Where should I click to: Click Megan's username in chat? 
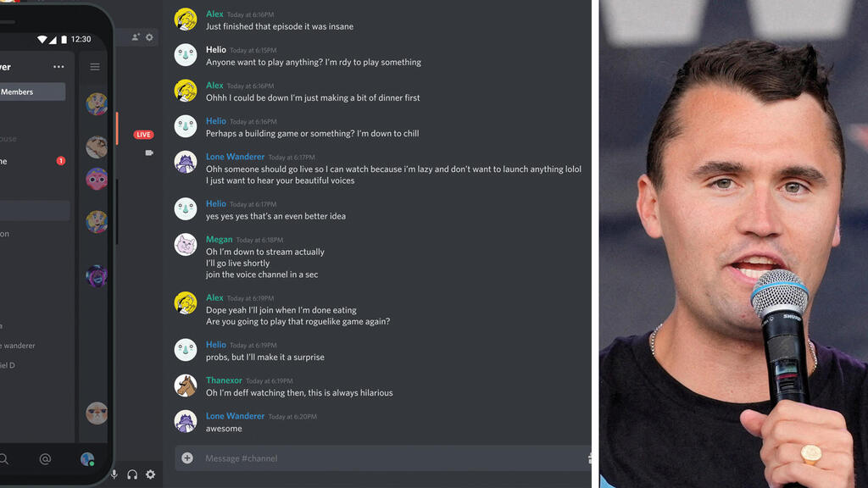[220, 240]
